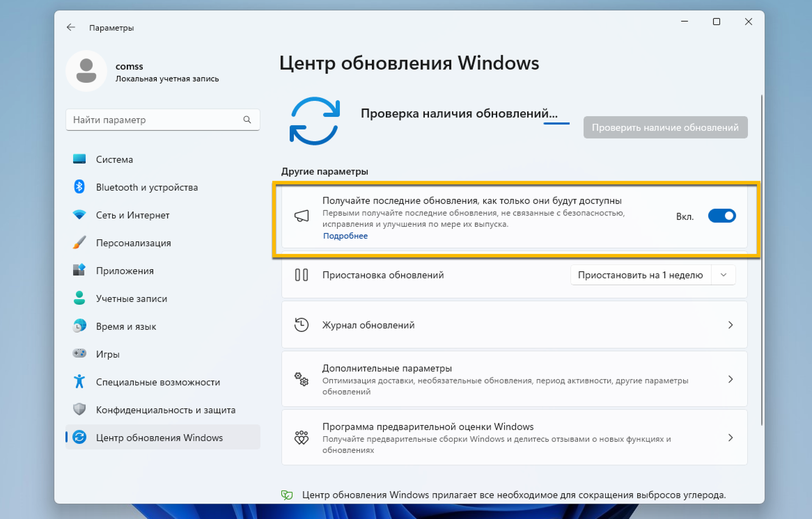
Task: Click the Система monitor icon
Action: pyautogui.click(x=80, y=159)
